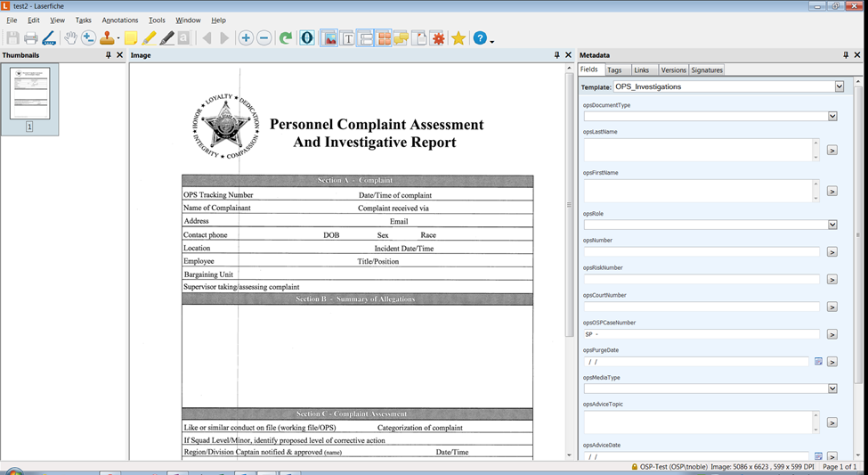
Task: Select the Zoom magnifier tool
Action: pyautogui.click(x=88, y=38)
